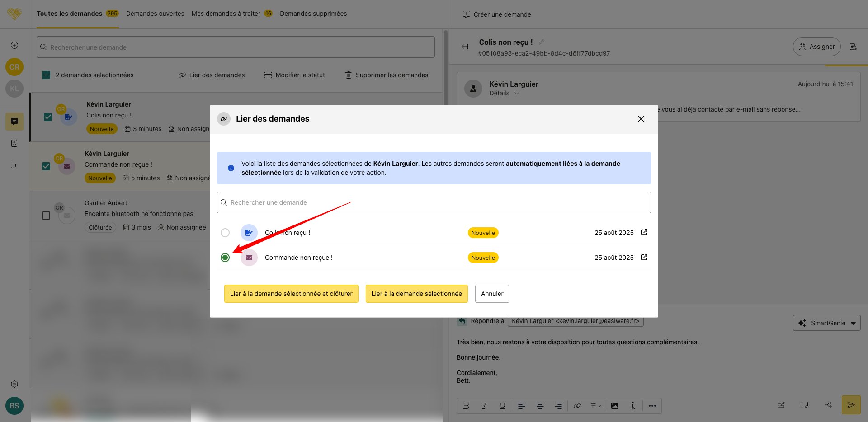Click the Annuler button

pyautogui.click(x=492, y=294)
